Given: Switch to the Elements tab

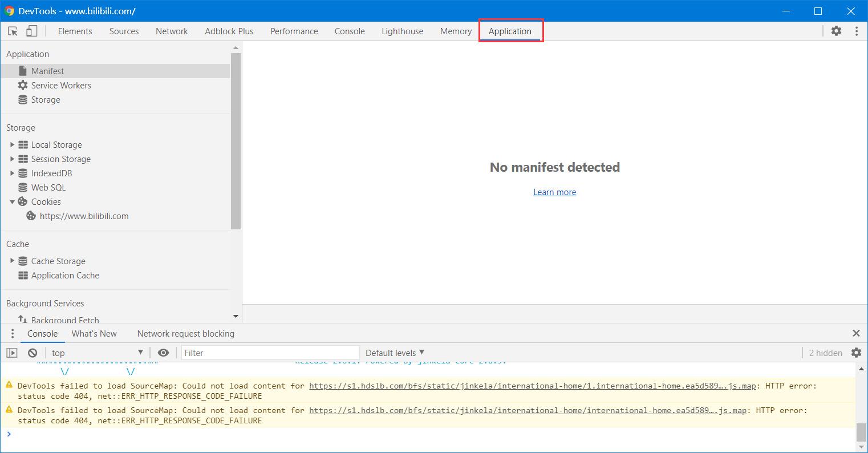Looking at the screenshot, I should point(75,31).
